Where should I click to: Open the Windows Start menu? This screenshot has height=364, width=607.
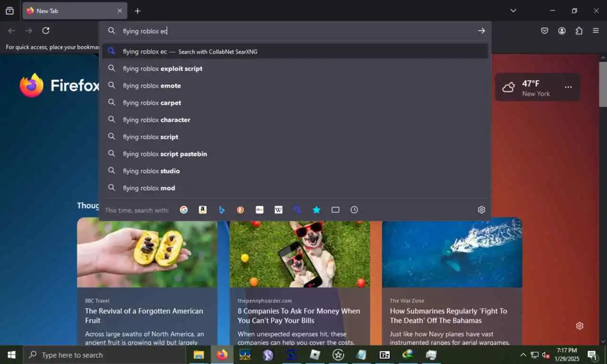pyautogui.click(x=11, y=355)
